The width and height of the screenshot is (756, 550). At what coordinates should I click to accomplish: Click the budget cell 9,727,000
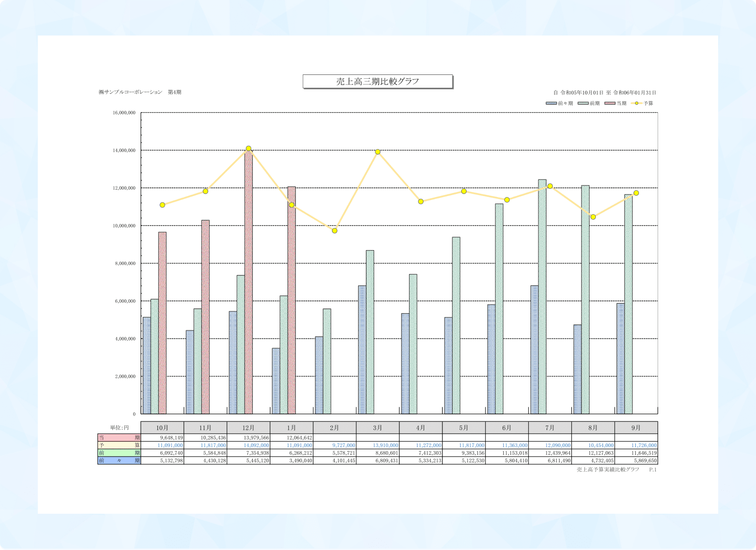click(335, 445)
